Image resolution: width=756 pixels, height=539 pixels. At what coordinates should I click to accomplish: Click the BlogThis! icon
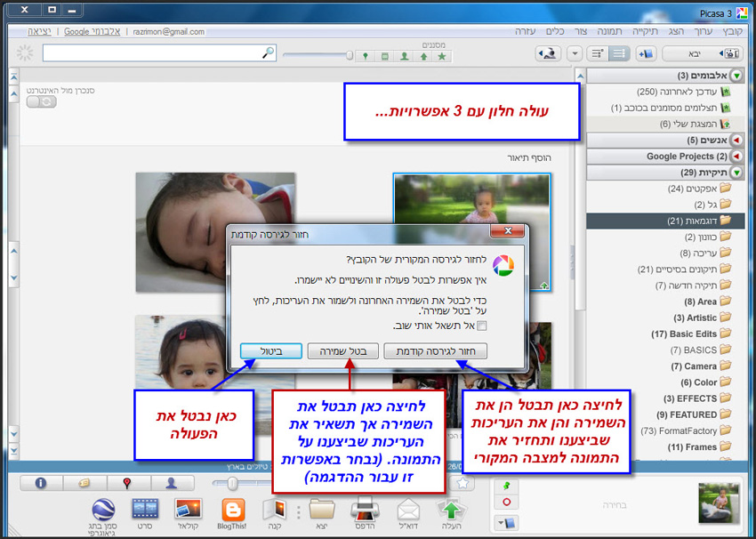pyautogui.click(x=233, y=510)
